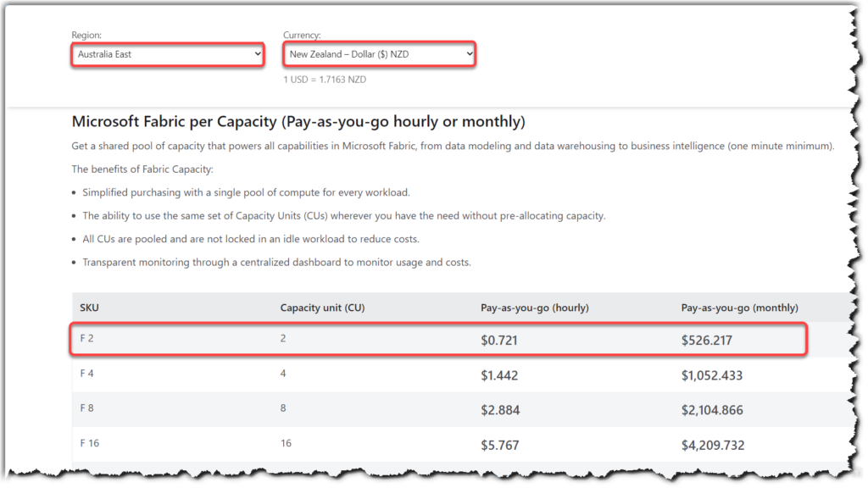Select the F 2 SKU cell
Viewport: 868px width, 488px height.
(87, 338)
